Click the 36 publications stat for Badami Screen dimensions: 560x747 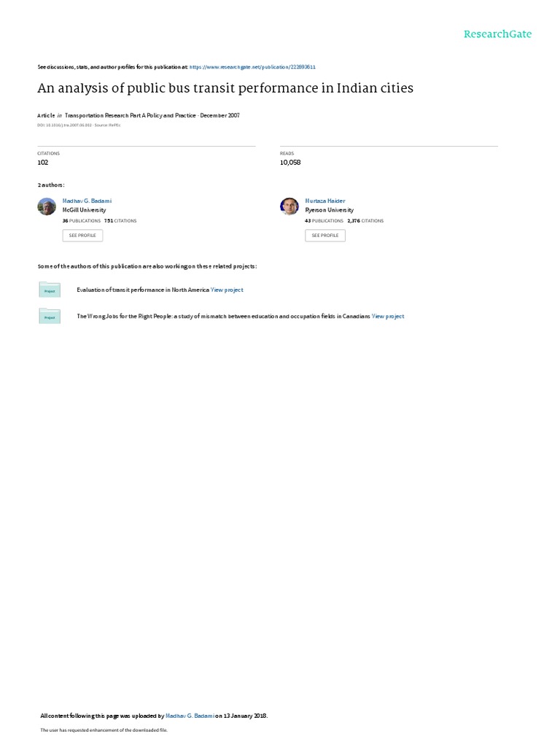82,221
